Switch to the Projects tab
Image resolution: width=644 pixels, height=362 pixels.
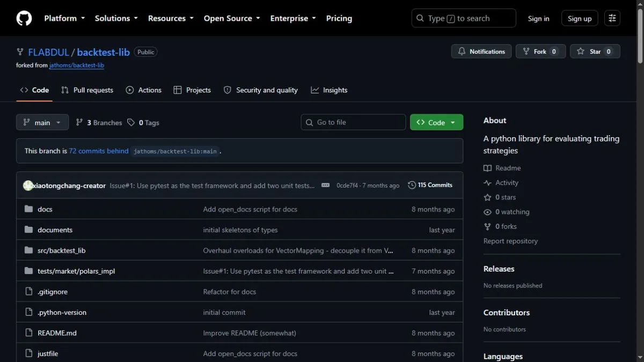(x=192, y=90)
